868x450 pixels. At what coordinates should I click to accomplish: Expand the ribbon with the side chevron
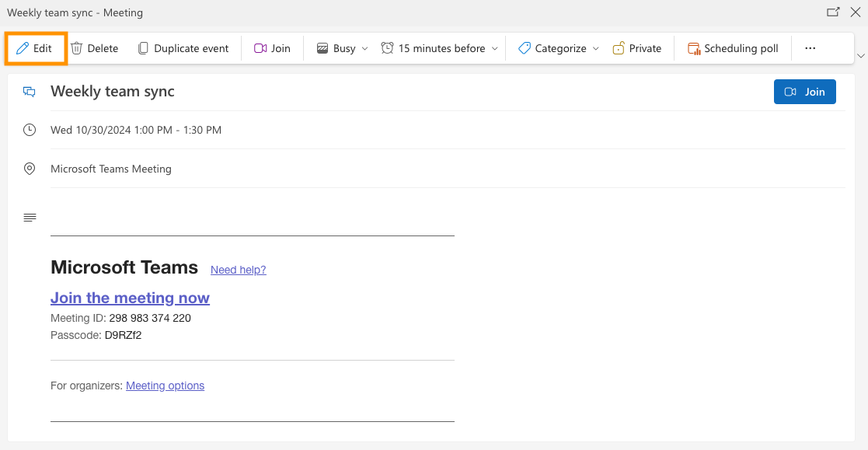click(x=860, y=56)
